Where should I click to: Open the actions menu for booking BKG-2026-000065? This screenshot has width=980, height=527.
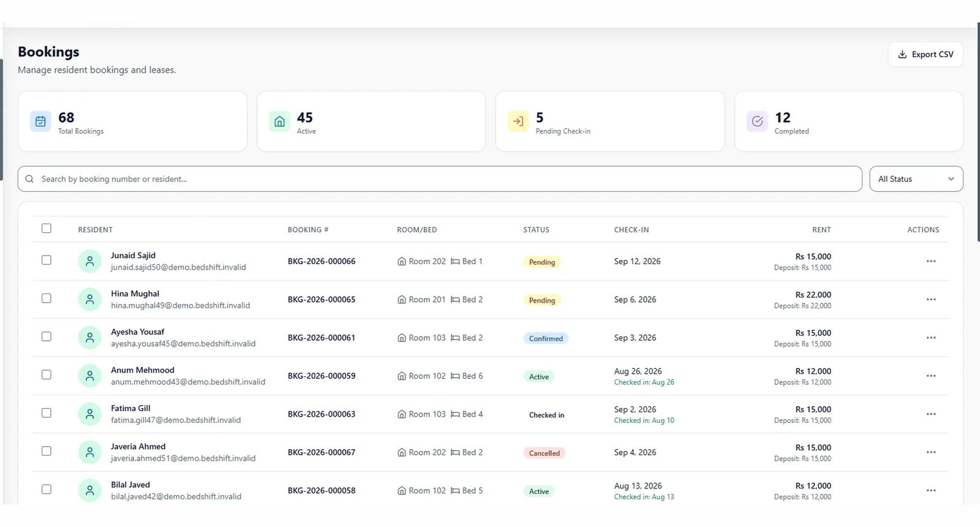click(x=931, y=300)
